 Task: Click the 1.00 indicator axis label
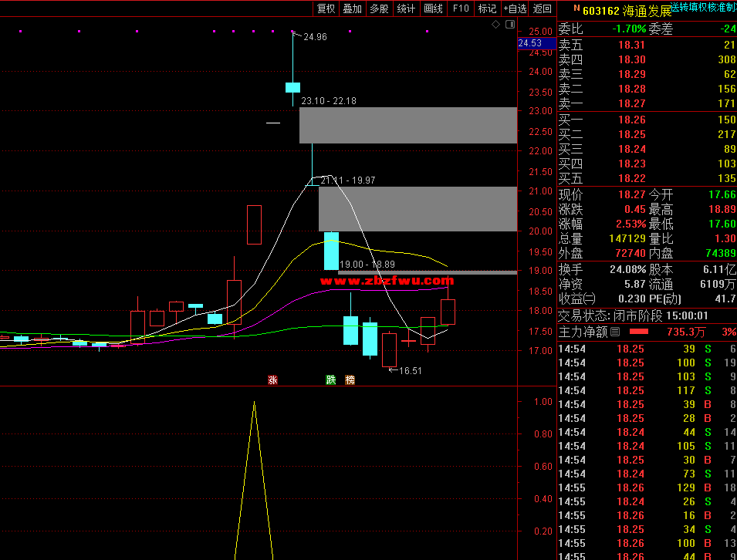(543, 402)
